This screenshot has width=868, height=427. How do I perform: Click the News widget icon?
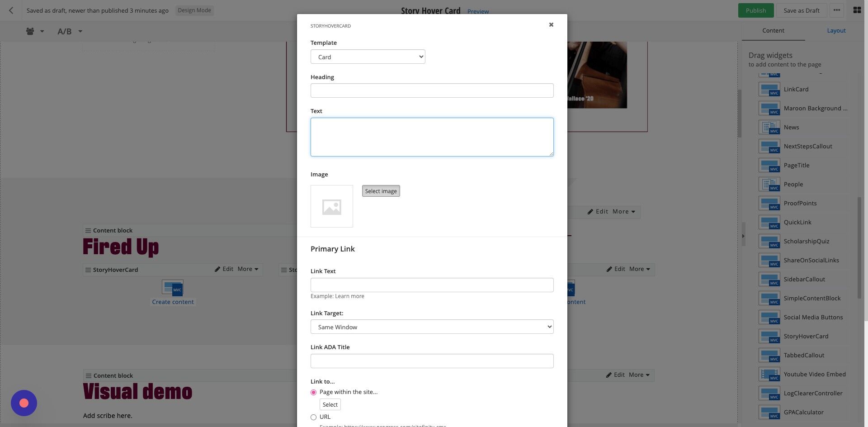tap(769, 128)
